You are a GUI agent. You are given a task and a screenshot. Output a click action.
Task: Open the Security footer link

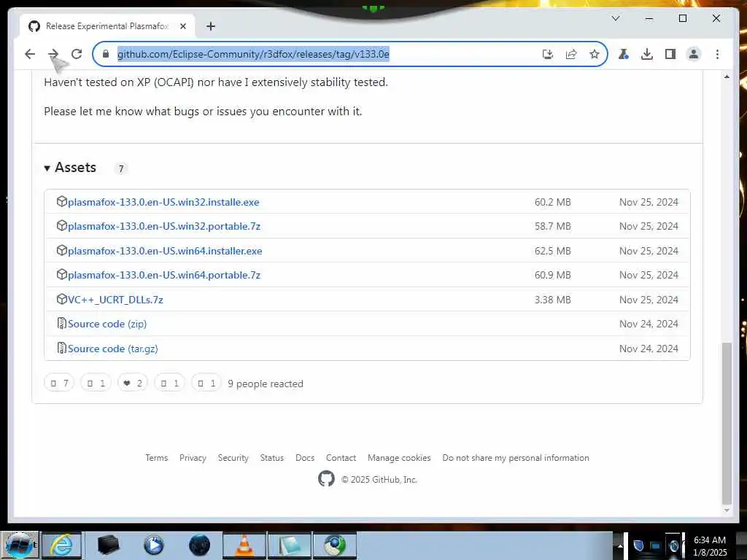[233, 458]
